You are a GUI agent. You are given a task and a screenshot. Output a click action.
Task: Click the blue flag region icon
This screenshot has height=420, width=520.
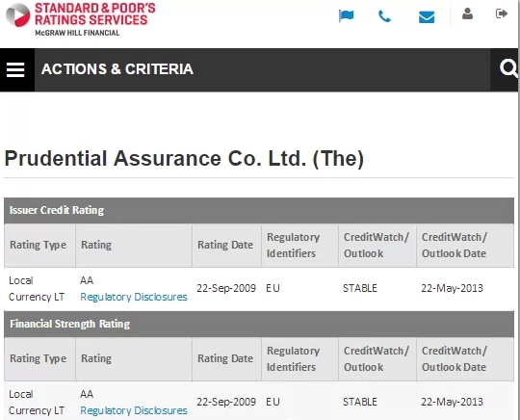click(346, 16)
